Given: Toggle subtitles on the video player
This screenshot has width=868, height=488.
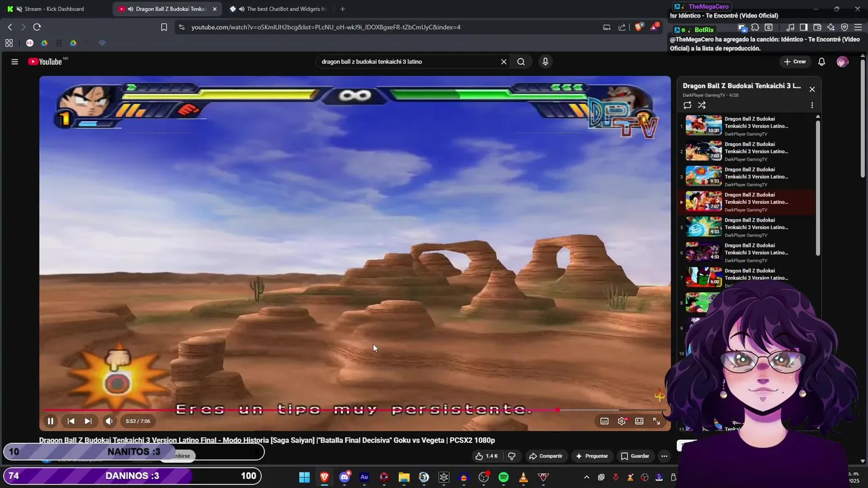Looking at the screenshot, I should [604, 421].
